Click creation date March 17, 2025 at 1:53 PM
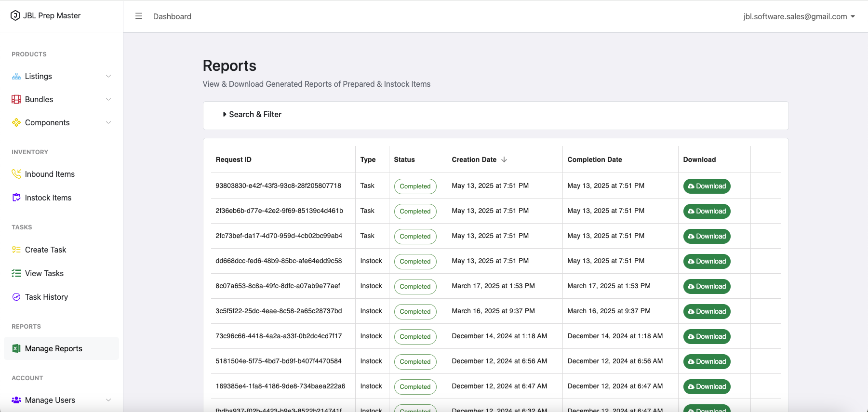The width and height of the screenshot is (868, 412). click(493, 286)
